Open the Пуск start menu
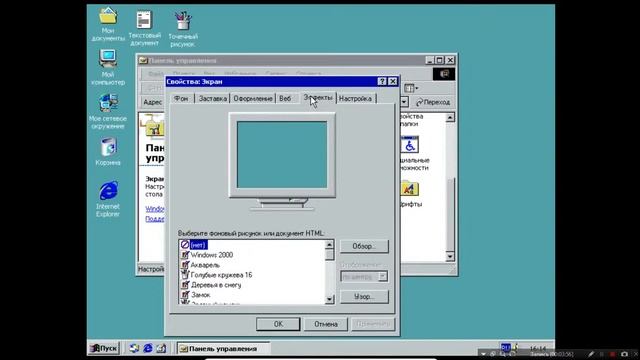This screenshot has height=360, width=640. click(x=104, y=348)
